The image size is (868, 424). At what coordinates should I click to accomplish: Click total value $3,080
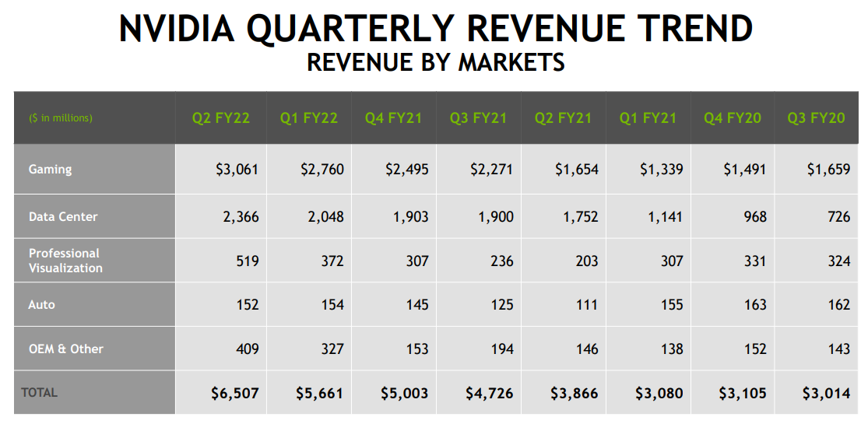[659, 394]
